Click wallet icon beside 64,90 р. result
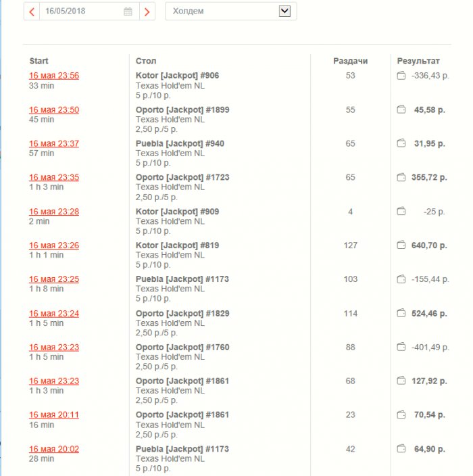This screenshot has height=476, width=473. 401,448
